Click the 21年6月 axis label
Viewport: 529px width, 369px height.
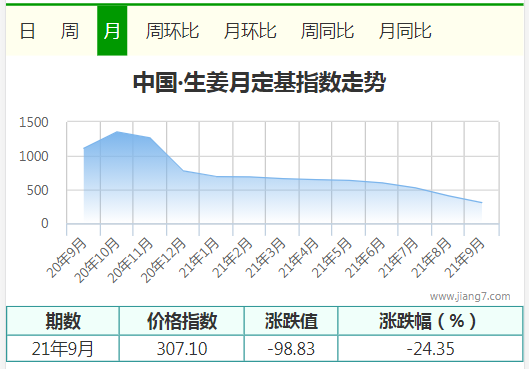tap(365, 258)
